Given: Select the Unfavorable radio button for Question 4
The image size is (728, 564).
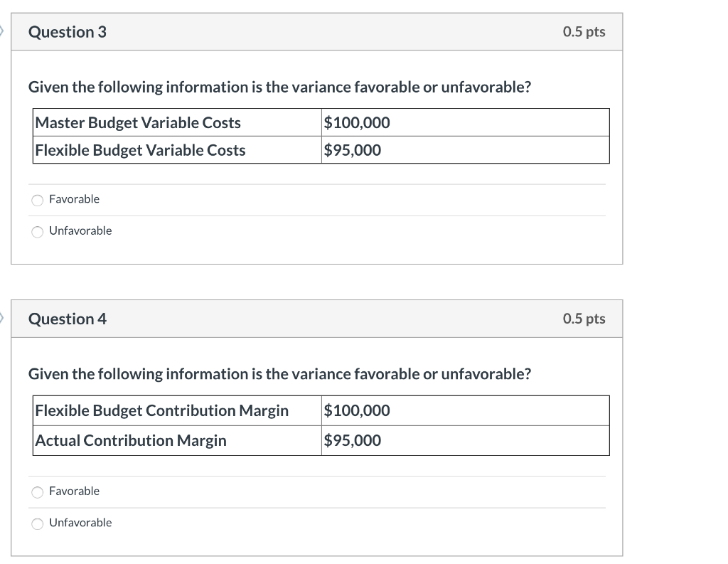Looking at the screenshot, I should point(37,523).
